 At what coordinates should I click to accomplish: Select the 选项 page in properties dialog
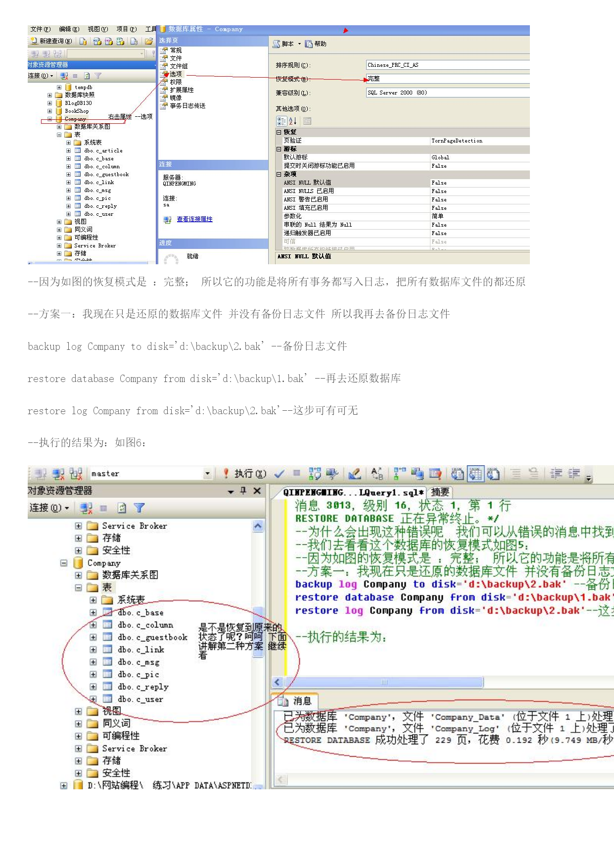click(x=171, y=74)
